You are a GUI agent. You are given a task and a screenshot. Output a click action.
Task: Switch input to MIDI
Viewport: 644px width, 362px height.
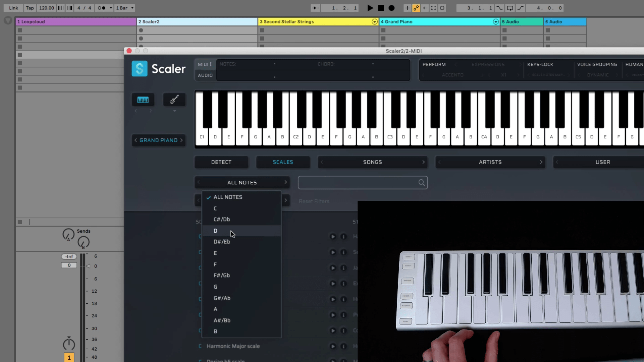click(205, 64)
